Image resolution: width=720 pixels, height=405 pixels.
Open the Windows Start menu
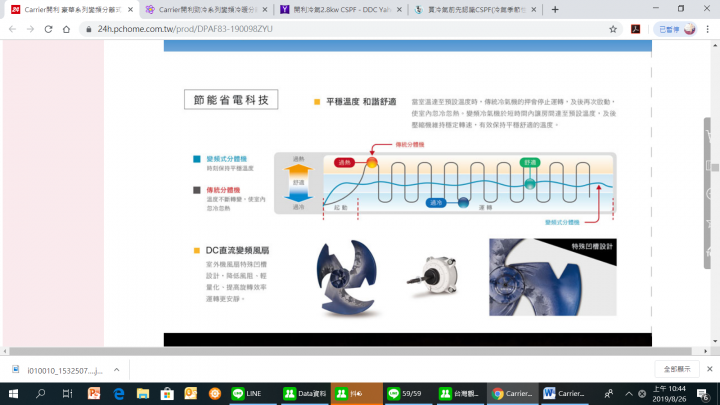[13, 394]
